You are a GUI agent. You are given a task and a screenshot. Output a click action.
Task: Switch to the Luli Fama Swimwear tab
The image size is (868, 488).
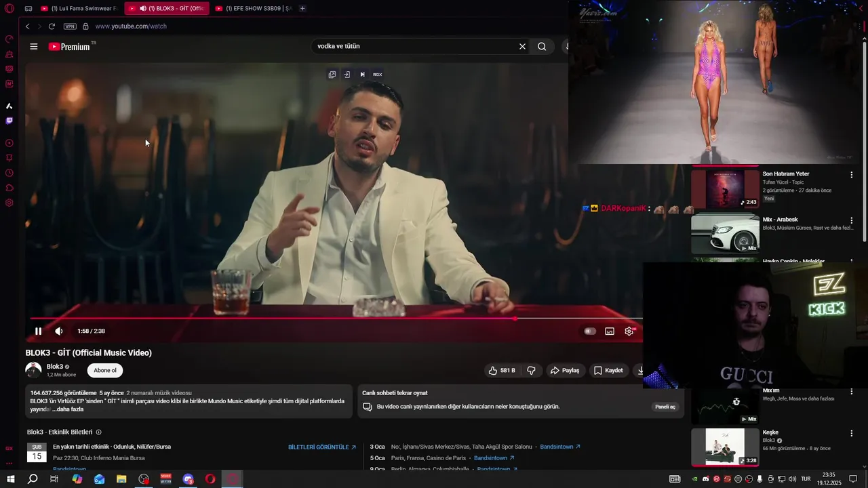[x=79, y=8]
